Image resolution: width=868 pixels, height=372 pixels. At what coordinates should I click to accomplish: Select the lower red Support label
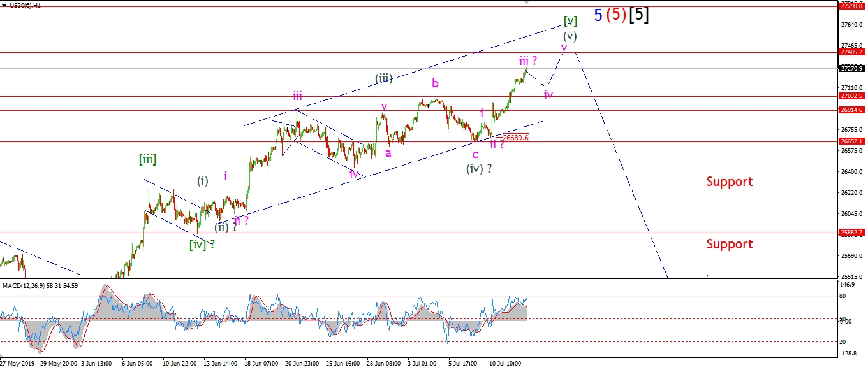click(x=729, y=244)
